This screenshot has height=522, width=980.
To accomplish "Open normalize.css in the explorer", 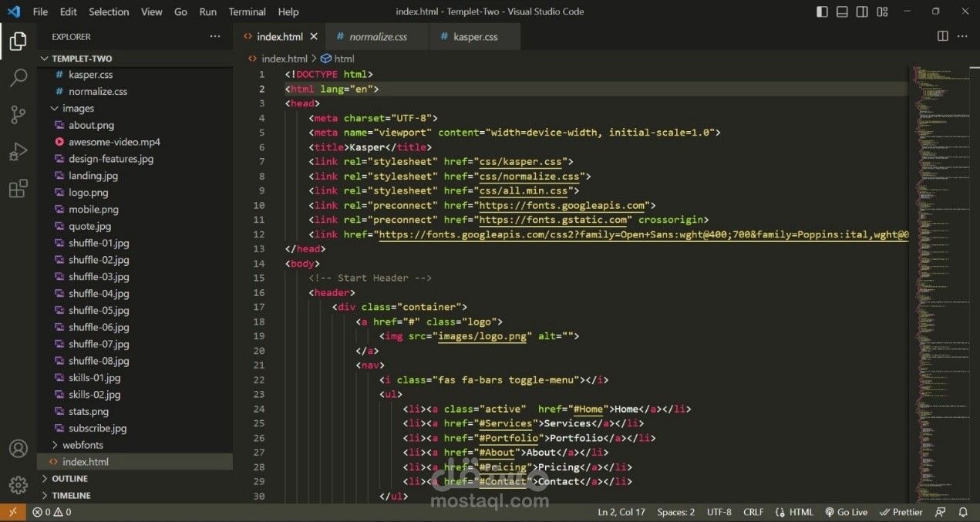I will [x=135, y=92].
